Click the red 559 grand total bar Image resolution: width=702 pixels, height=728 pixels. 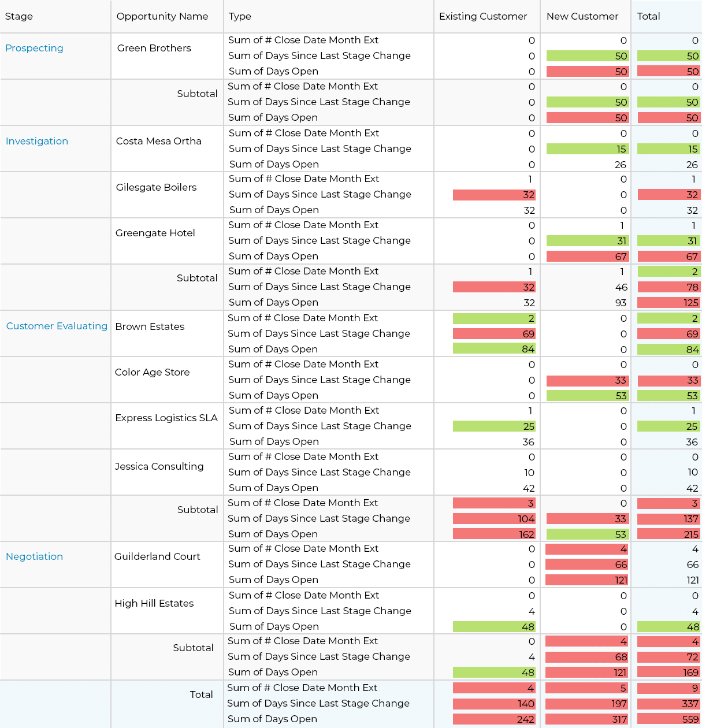pos(668,719)
